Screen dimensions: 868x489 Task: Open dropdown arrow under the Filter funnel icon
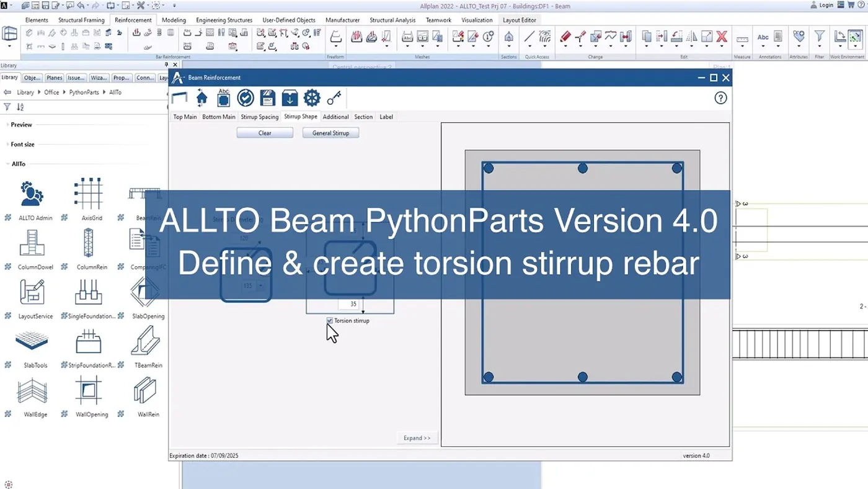click(820, 47)
